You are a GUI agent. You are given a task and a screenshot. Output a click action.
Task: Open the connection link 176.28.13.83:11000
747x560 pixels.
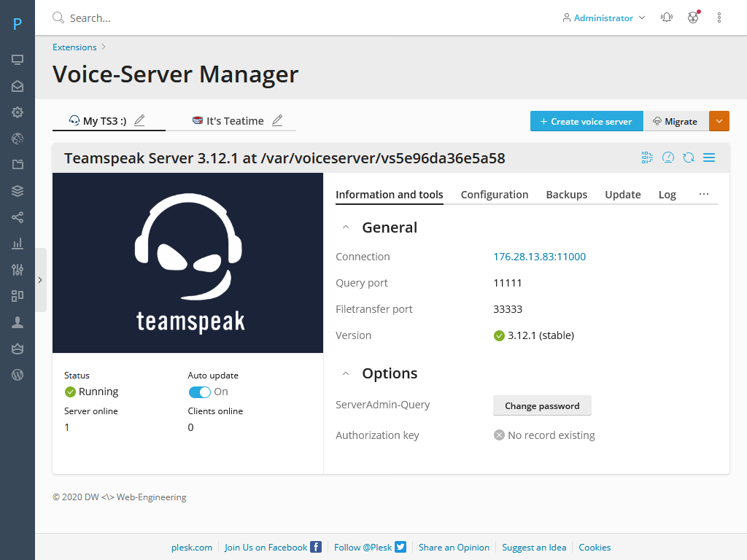(539, 257)
